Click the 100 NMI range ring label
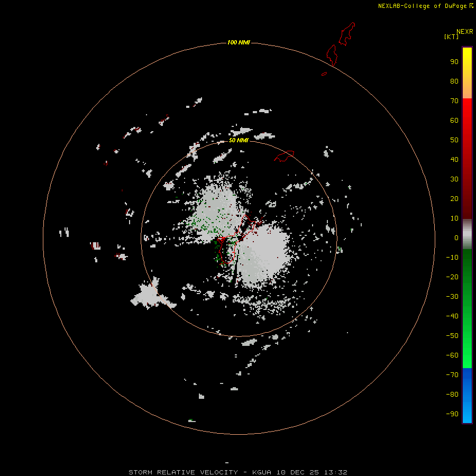 point(239,42)
